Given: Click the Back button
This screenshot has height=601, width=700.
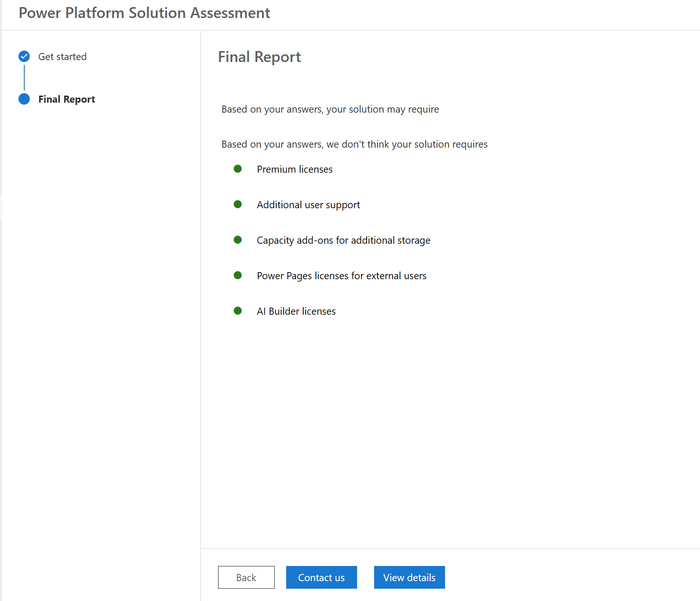Looking at the screenshot, I should tap(246, 577).
